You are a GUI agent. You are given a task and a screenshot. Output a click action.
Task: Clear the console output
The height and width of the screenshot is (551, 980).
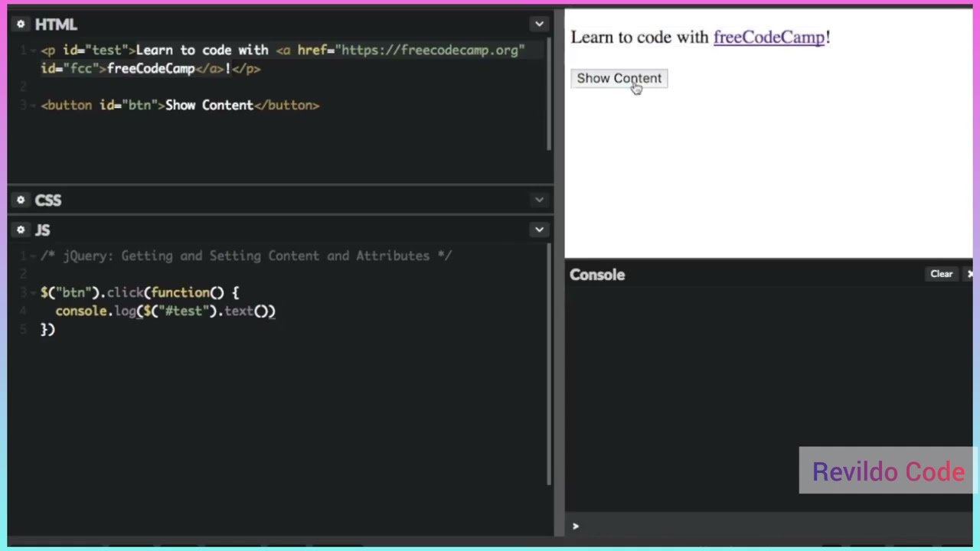[x=941, y=274]
